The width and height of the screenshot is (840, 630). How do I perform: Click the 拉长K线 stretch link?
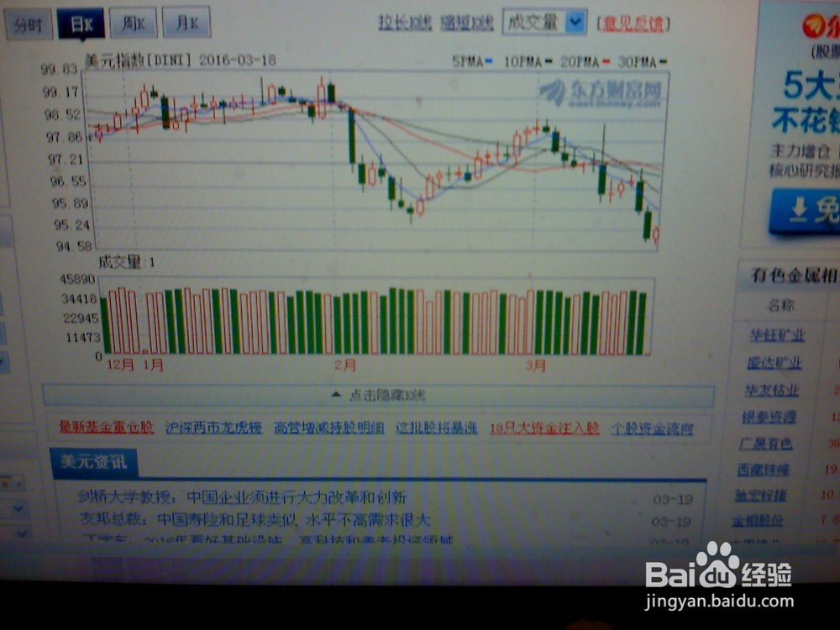pos(405,23)
